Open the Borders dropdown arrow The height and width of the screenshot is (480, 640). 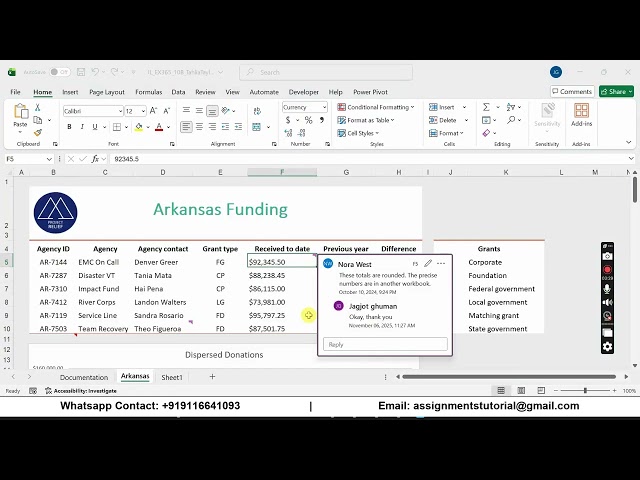click(x=127, y=127)
